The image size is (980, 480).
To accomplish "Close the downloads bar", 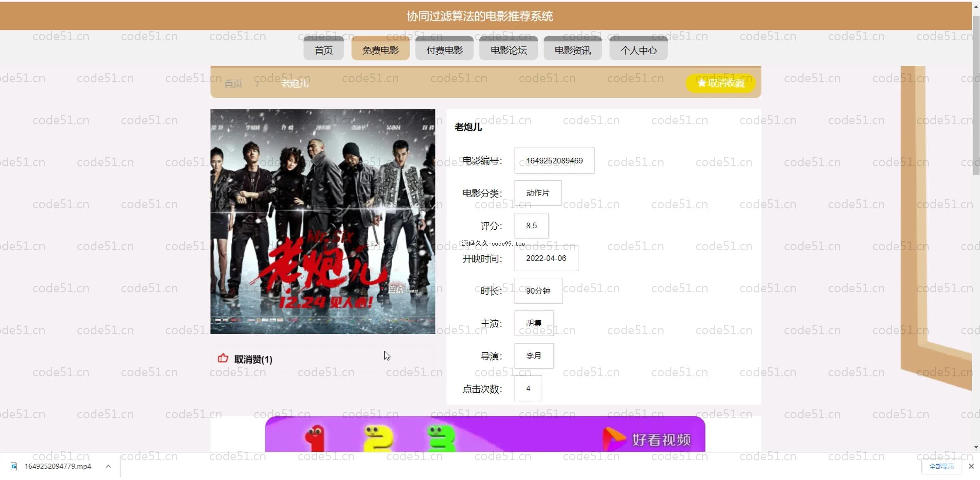I will coord(971,466).
